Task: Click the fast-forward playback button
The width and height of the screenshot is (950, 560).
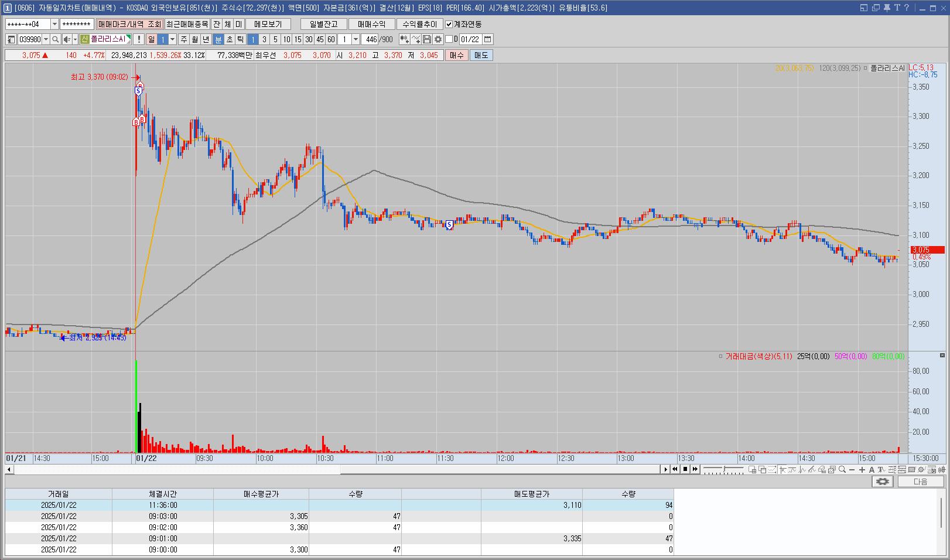Action: tap(695, 469)
